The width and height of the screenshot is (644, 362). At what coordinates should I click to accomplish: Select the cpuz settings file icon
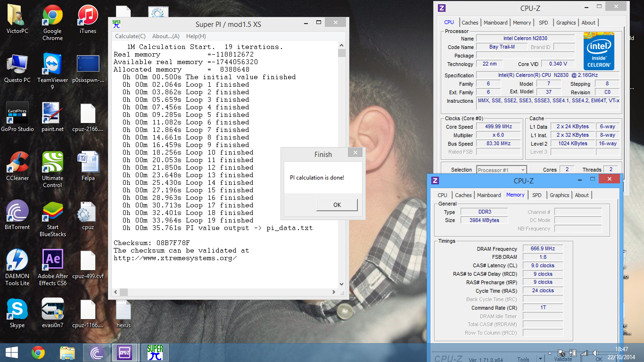88,215
